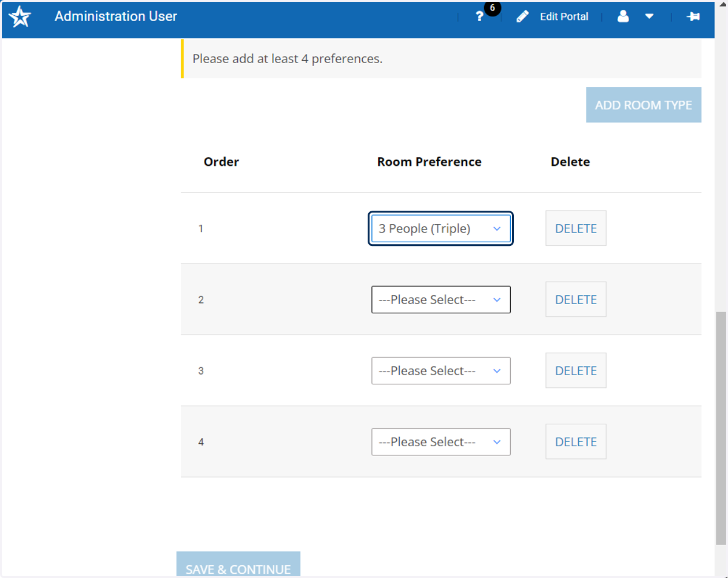Image resolution: width=728 pixels, height=578 pixels.
Task: Click the star logo icon
Action: (20, 16)
